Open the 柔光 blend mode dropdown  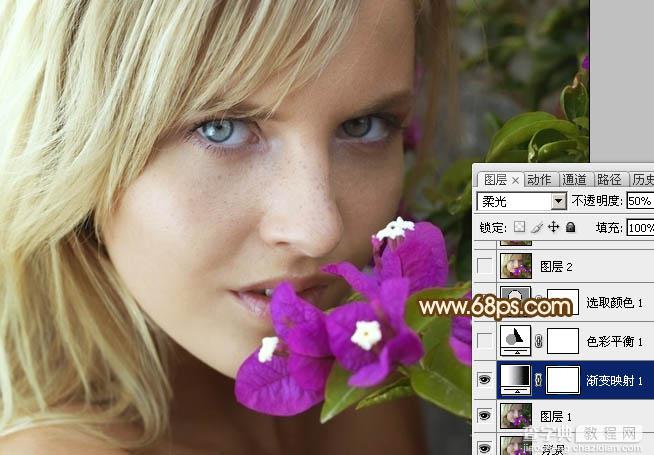coord(558,201)
